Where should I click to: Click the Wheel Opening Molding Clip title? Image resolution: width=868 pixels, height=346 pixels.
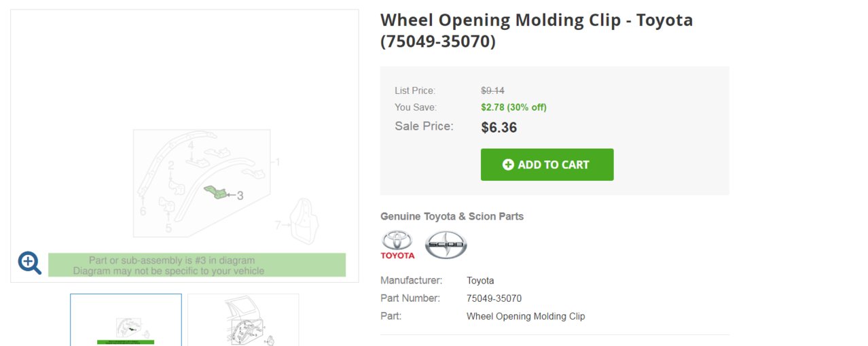537,31
